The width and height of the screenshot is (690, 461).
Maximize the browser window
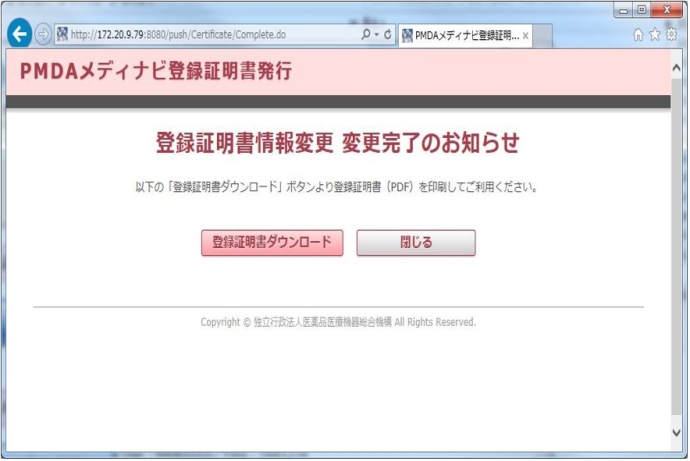pyautogui.click(x=642, y=10)
